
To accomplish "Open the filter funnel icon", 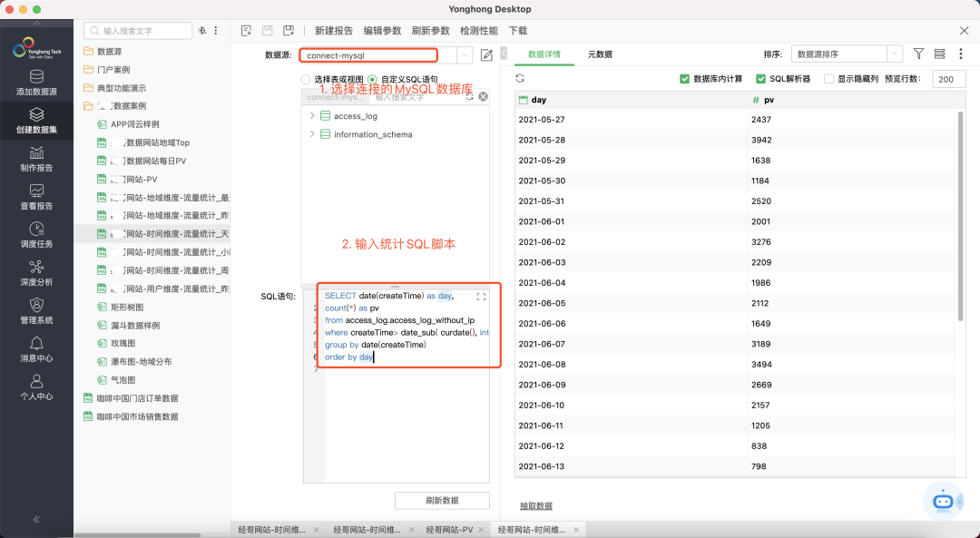I will pos(918,54).
